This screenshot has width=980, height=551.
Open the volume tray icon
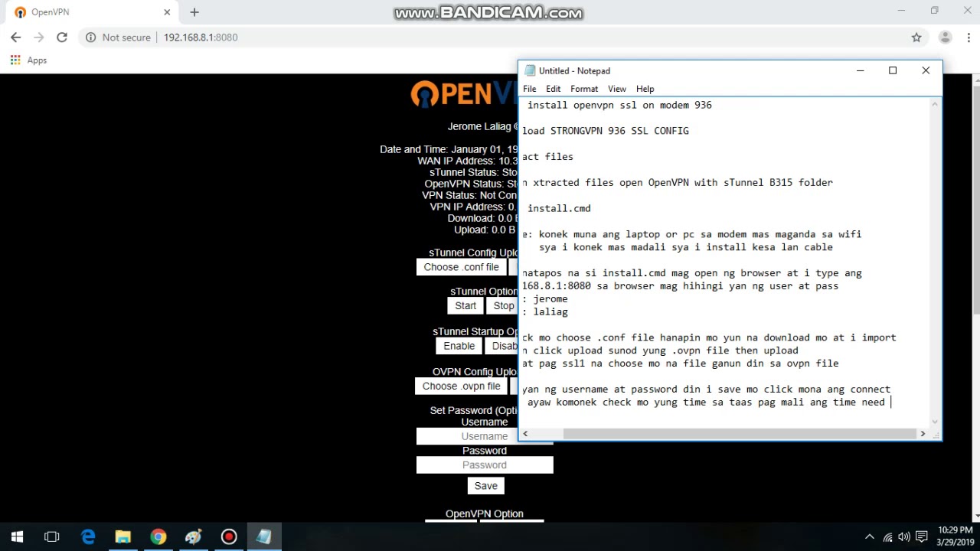pos(904,537)
